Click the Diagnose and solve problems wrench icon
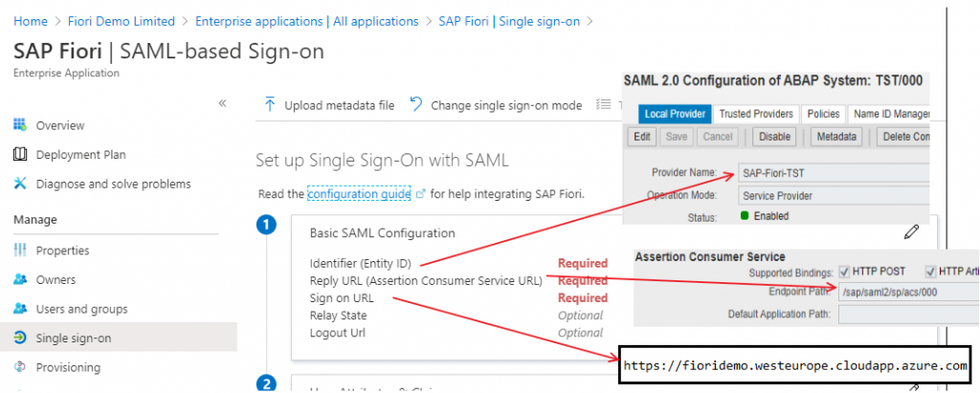This screenshot has height=393, width=980. 20,184
